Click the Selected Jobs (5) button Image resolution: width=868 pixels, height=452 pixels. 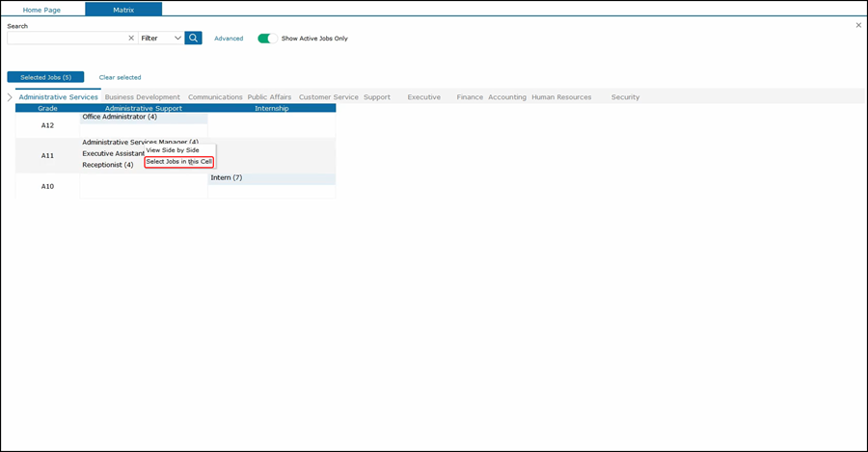click(45, 77)
